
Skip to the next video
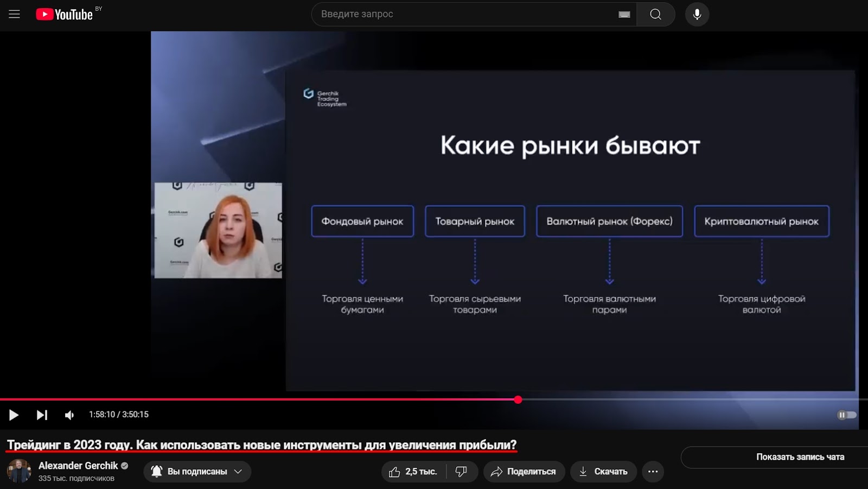pyautogui.click(x=42, y=415)
